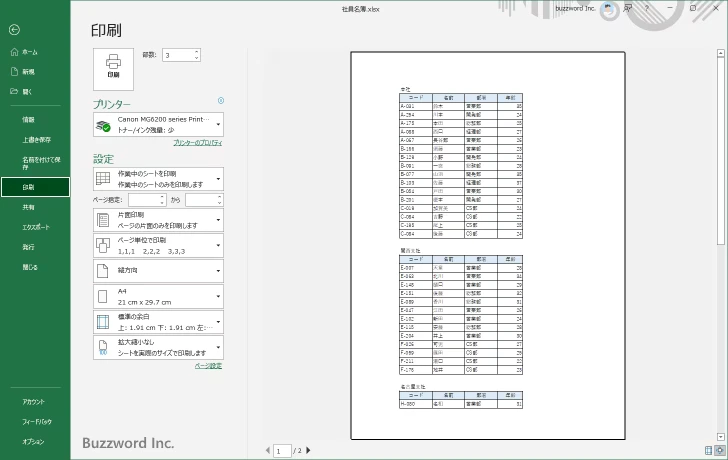
Task: Open アカウント settings
Action: point(33,402)
